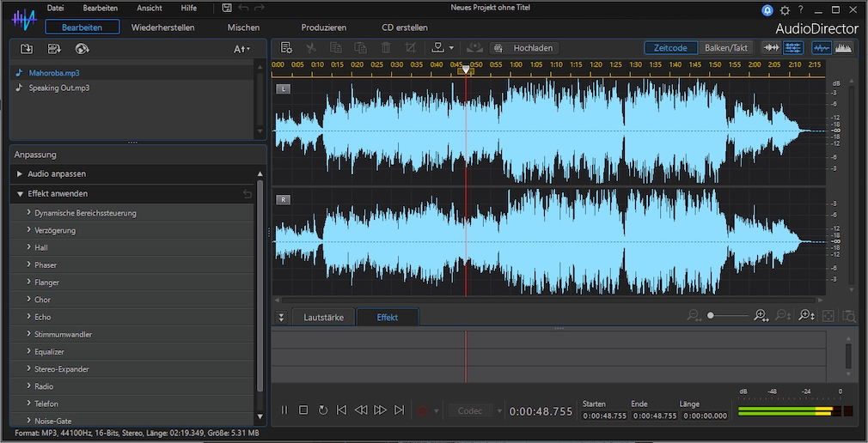Click the playhead marker on time ruler
The width and height of the screenshot is (868, 443).
(466, 70)
